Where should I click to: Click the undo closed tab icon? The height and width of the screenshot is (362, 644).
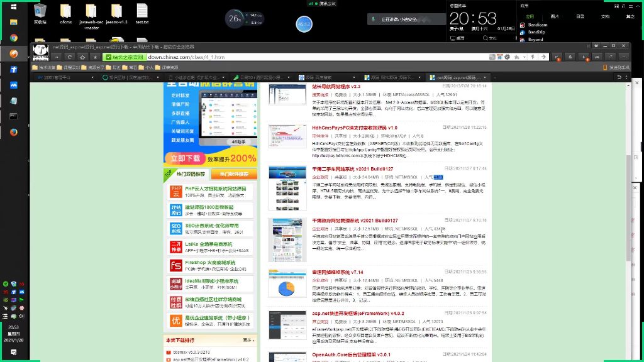(x=619, y=77)
